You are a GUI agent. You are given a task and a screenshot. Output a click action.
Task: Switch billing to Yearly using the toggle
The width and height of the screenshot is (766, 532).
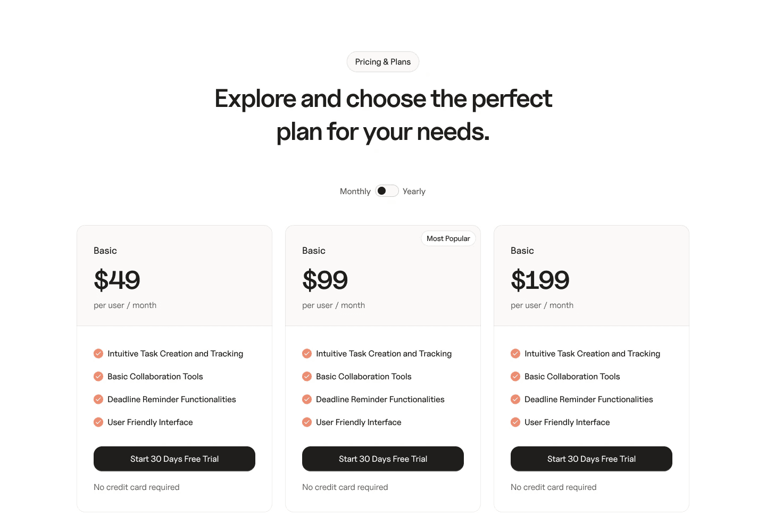point(387,190)
